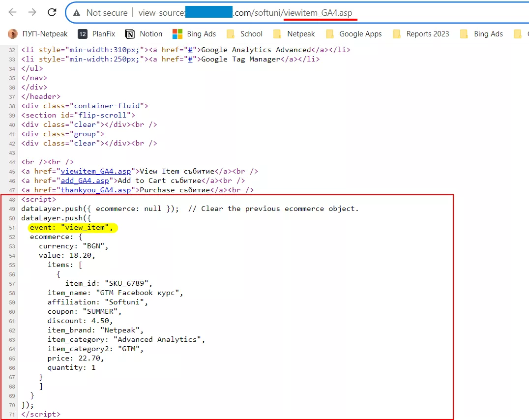Image resolution: width=529 pixels, height=420 pixels.
Task: Click the # link on line 32
Action: [x=190, y=50]
